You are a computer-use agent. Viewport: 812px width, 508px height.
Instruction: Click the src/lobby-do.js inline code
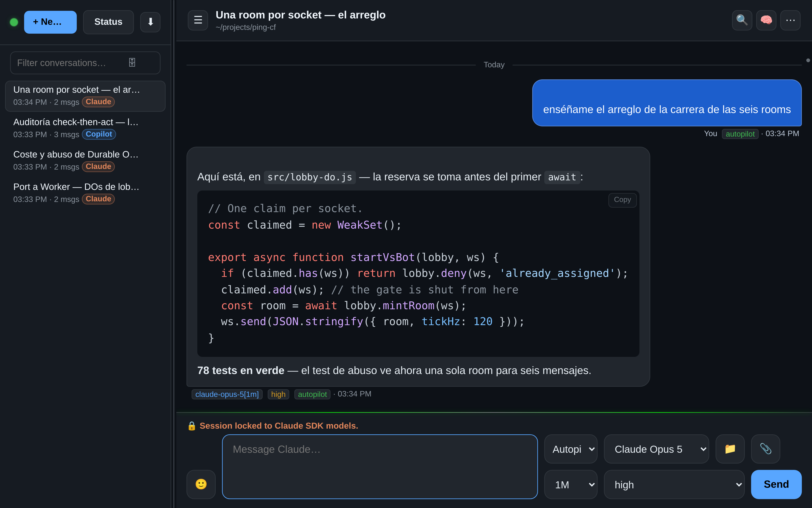coord(310,177)
